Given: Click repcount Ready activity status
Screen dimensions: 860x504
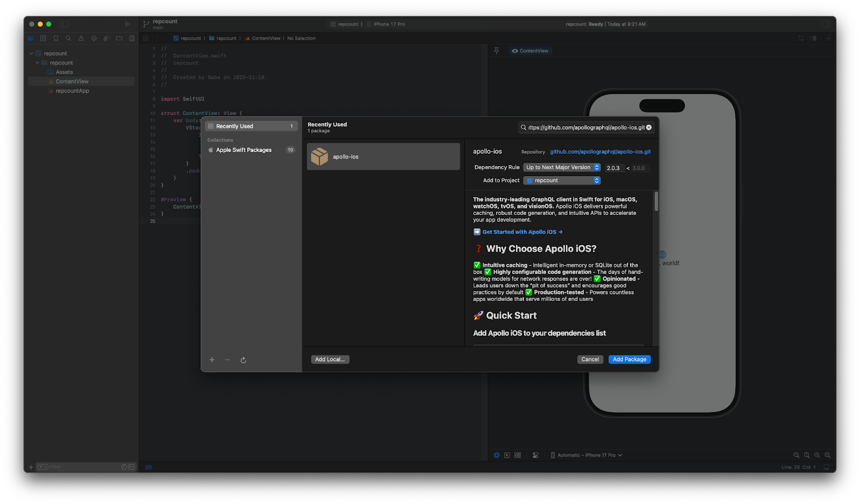Looking at the screenshot, I should click(606, 24).
